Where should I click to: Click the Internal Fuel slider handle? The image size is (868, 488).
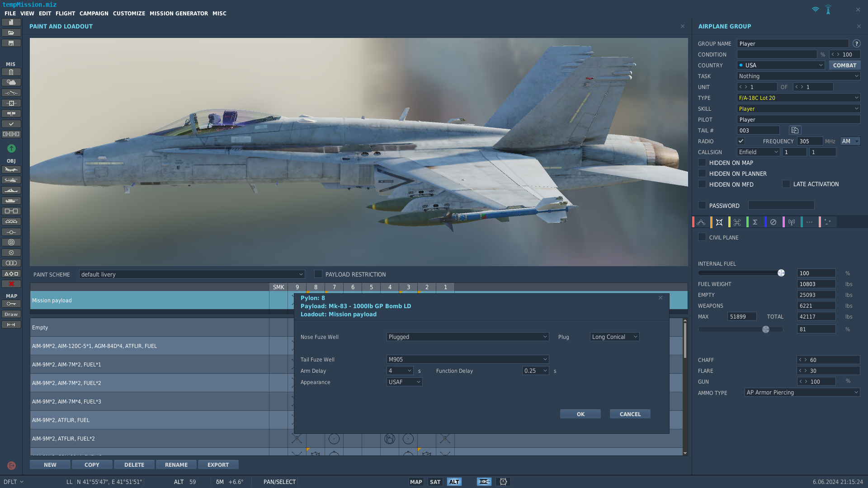(x=781, y=273)
